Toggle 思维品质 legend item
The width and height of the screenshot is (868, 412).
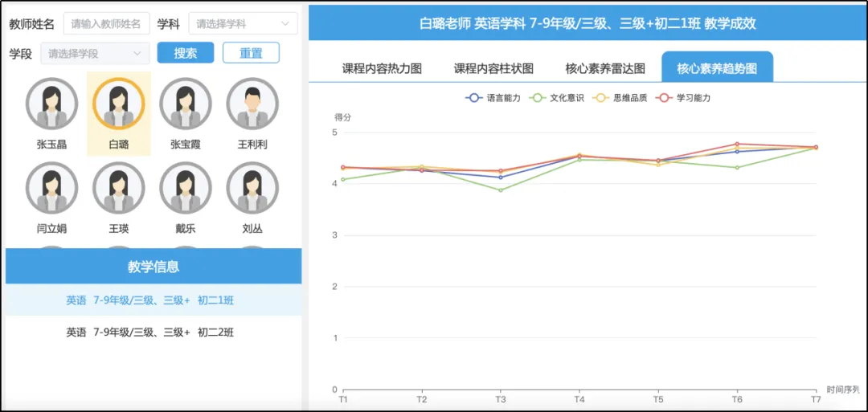(x=619, y=98)
